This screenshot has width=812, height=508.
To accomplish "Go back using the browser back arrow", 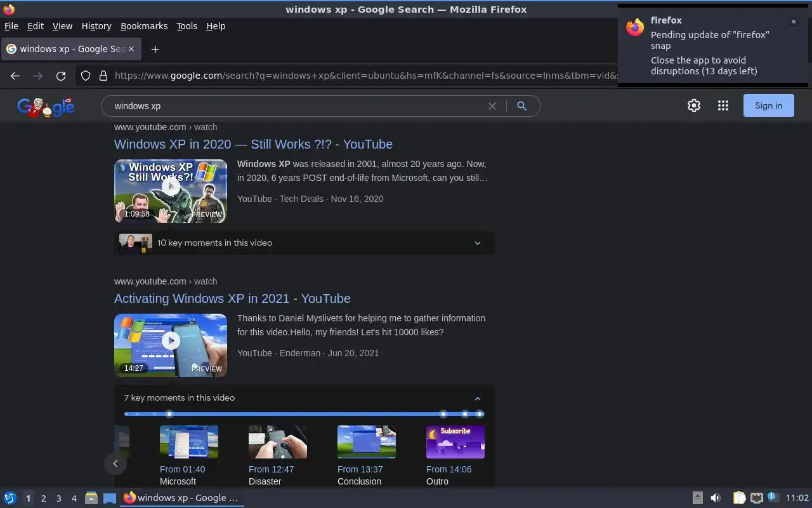I will click(15, 76).
